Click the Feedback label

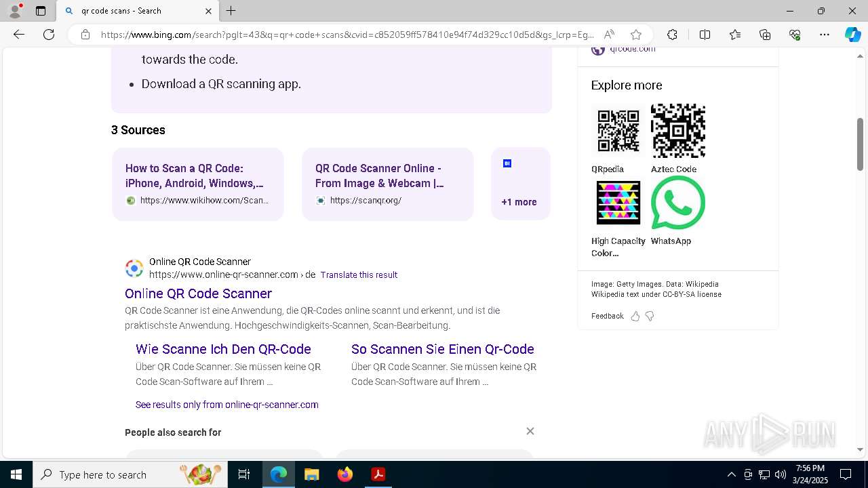(608, 316)
